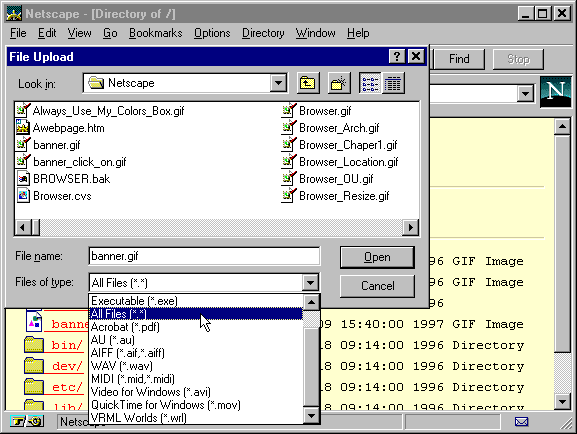This screenshot has width=577, height=434.
Task: Open Netscape location bar dropdown arrow
Action: click(525, 94)
